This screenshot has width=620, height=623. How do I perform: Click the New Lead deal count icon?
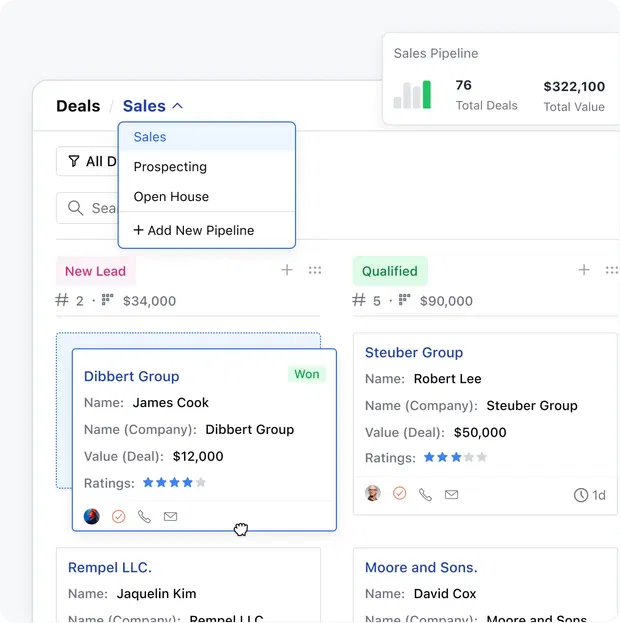[62, 300]
